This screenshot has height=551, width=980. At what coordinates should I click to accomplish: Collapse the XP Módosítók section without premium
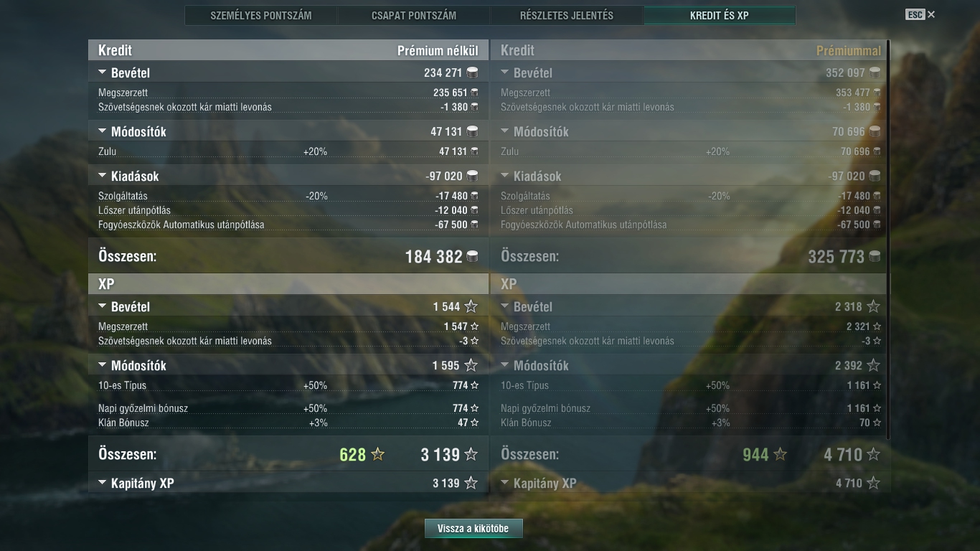pyautogui.click(x=102, y=365)
